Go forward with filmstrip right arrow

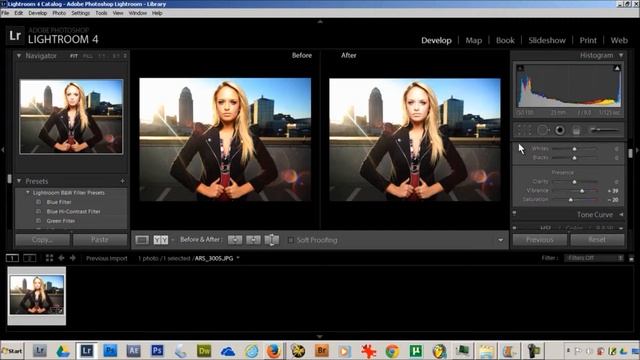73,258
